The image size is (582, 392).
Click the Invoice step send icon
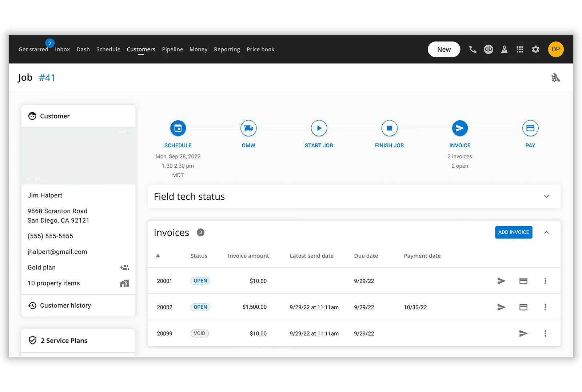click(x=460, y=128)
